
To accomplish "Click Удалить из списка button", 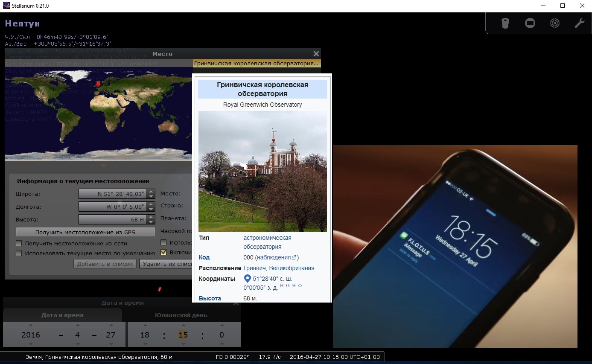I will click(166, 264).
